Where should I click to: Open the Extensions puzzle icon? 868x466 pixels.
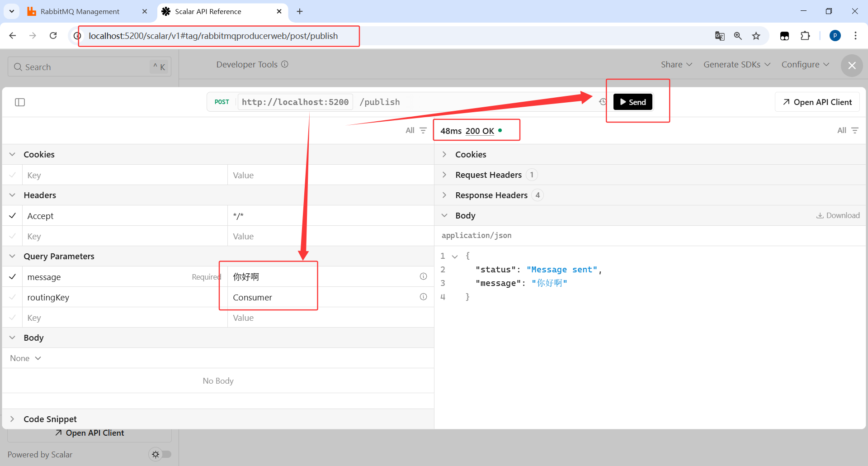[x=805, y=36]
